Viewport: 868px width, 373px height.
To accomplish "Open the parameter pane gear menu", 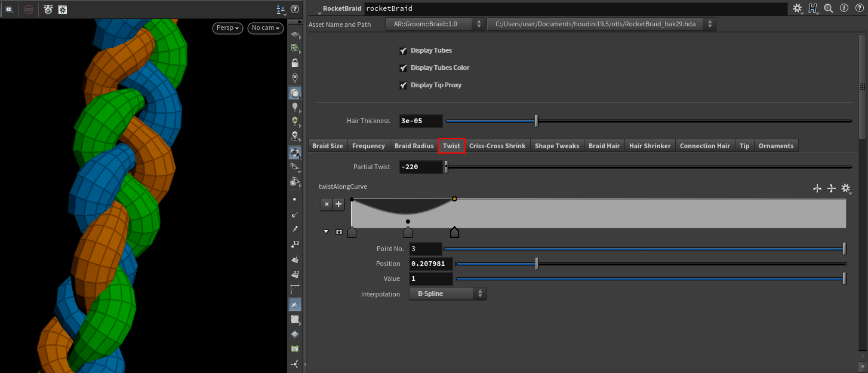I will pyautogui.click(x=798, y=8).
